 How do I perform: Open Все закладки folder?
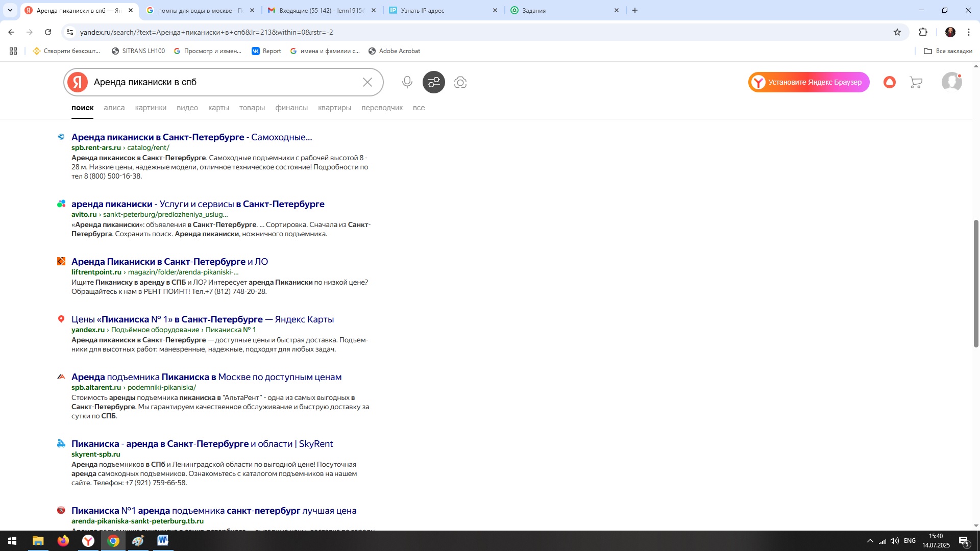(948, 51)
